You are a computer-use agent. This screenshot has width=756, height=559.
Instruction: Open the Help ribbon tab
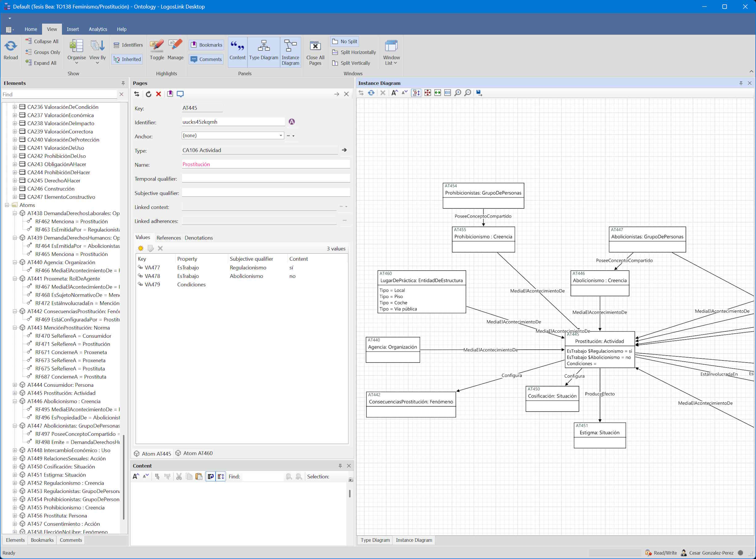[x=121, y=29]
